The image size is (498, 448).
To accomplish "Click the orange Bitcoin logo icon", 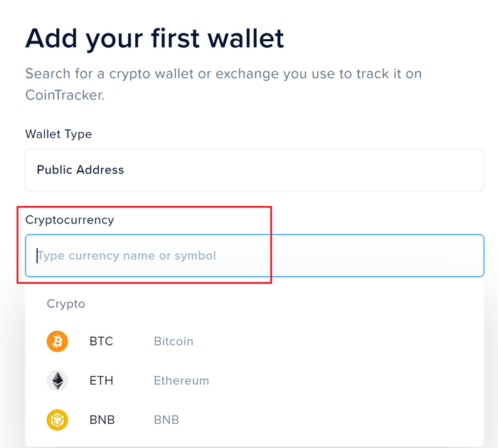I will pos(57,341).
